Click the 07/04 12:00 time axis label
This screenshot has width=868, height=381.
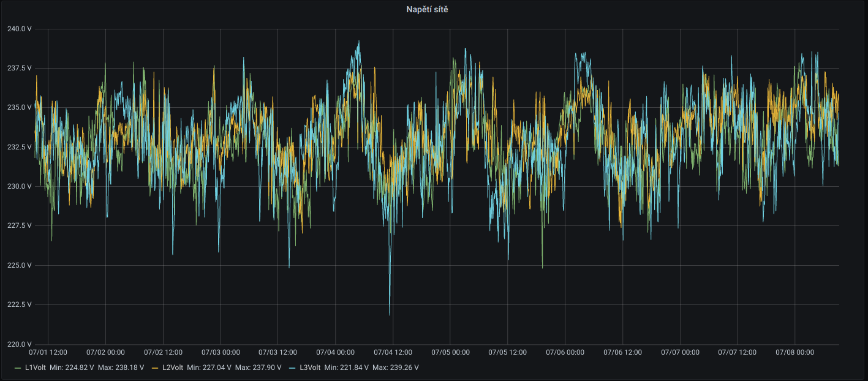(393, 352)
